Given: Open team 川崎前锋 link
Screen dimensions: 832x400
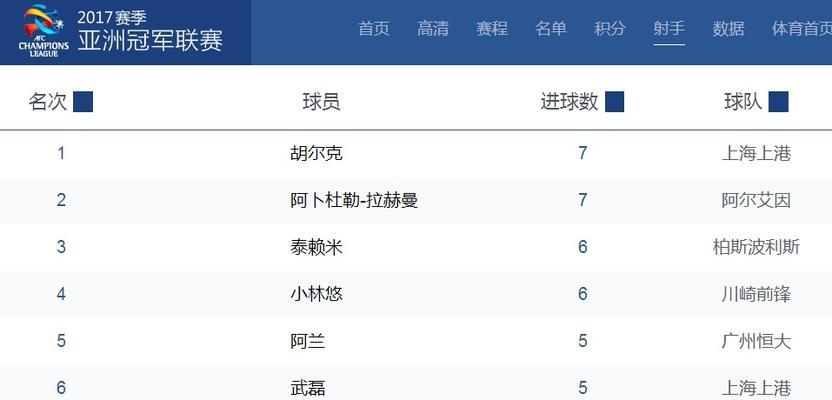Looking at the screenshot, I should [x=756, y=293].
